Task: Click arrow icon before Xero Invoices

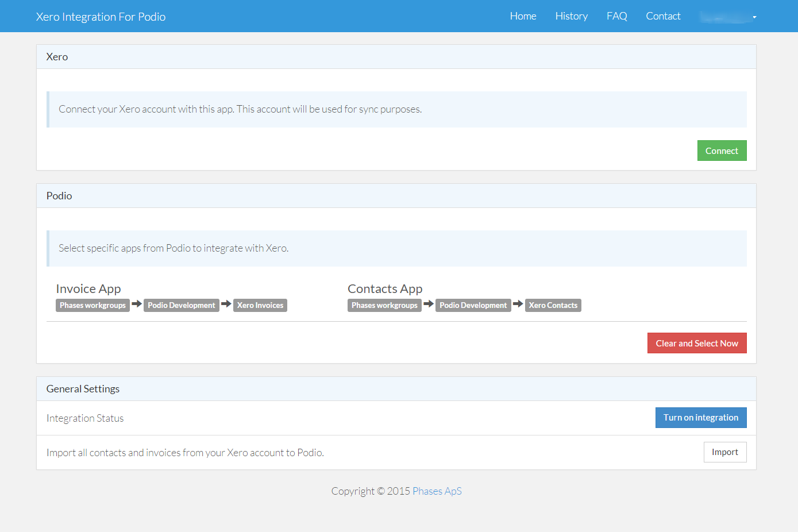Action: [226, 304]
